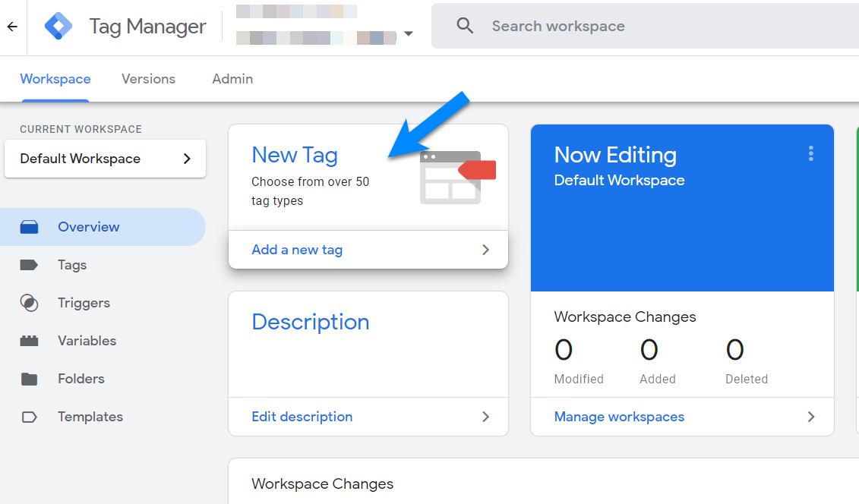The width and height of the screenshot is (859, 504).
Task: Open Folders via its folder icon
Action: tap(29, 379)
